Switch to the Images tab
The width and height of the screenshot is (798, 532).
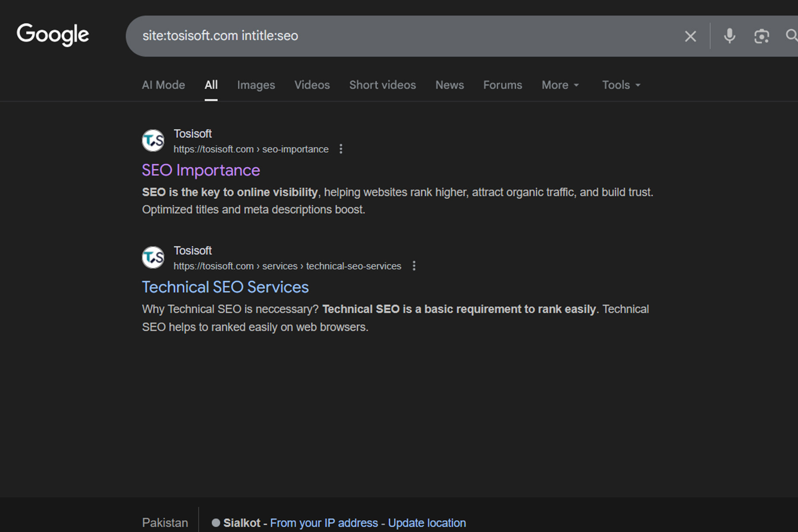pos(256,85)
